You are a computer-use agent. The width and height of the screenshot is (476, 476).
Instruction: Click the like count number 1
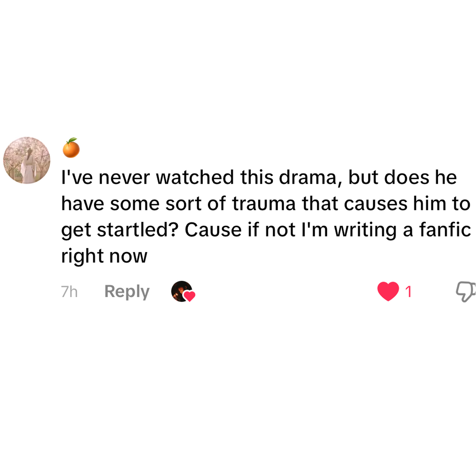click(408, 292)
